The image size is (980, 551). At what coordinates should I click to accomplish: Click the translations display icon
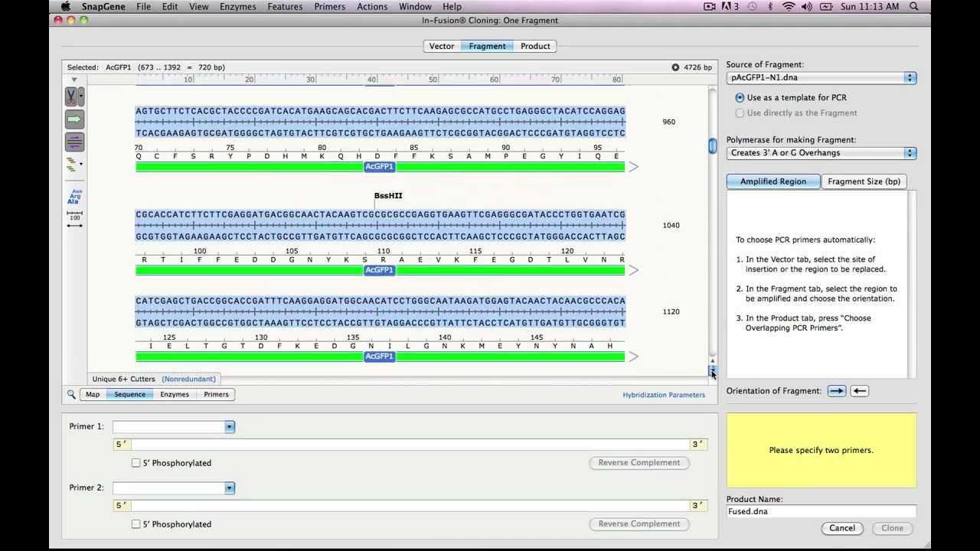72,164
